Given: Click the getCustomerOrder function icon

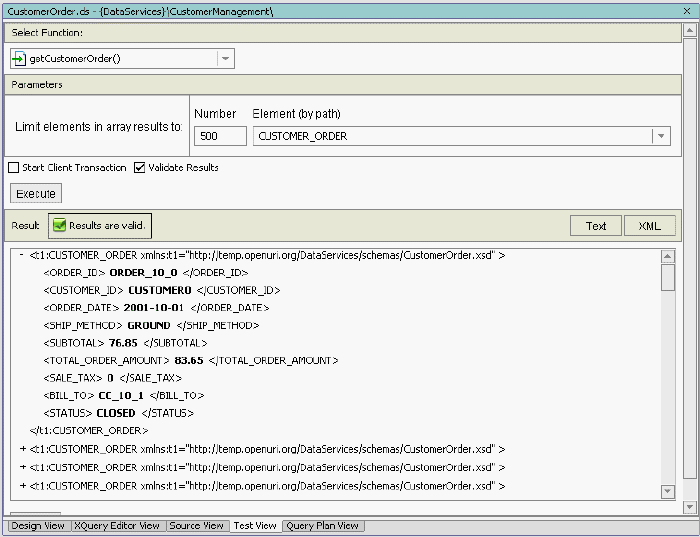Looking at the screenshot, I should pos(19,58).
